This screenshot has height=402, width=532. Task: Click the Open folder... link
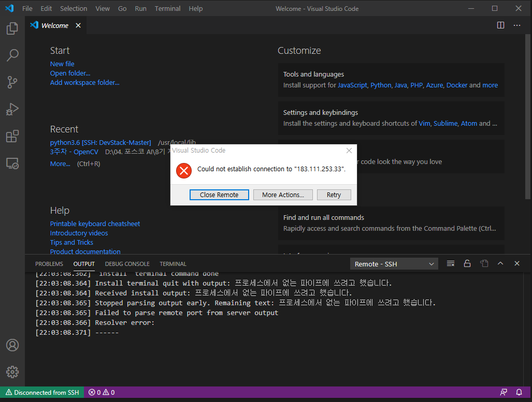coord(70,73)
